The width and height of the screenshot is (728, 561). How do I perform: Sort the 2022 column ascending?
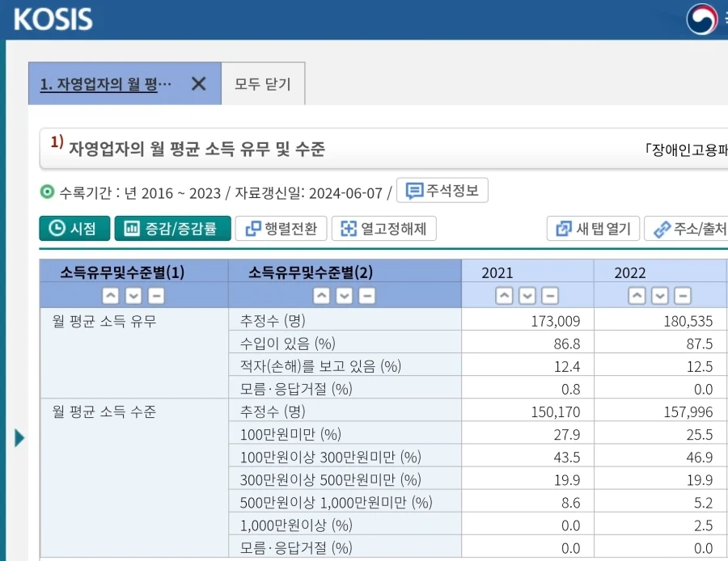pos(637,296)
